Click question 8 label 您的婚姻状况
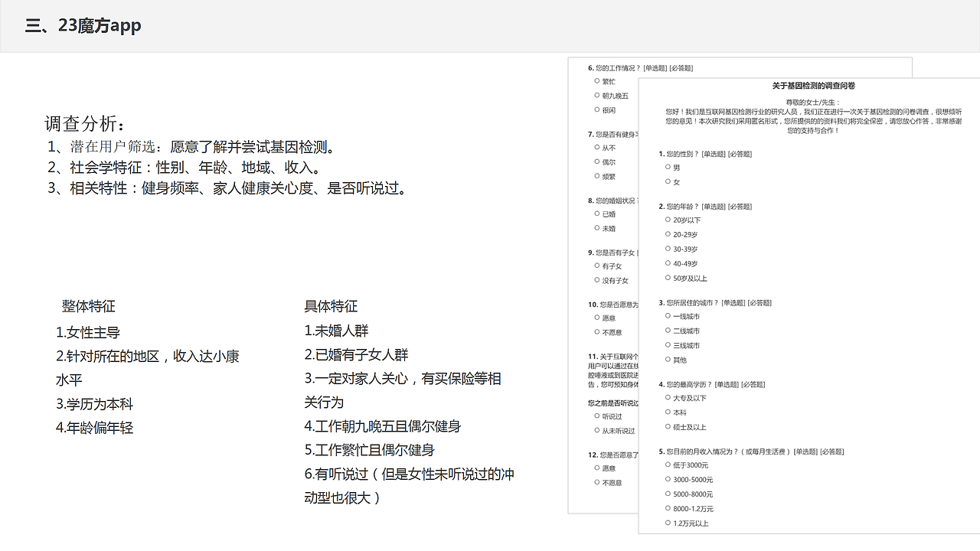This screenshot has width=980, height=551. 614,201
